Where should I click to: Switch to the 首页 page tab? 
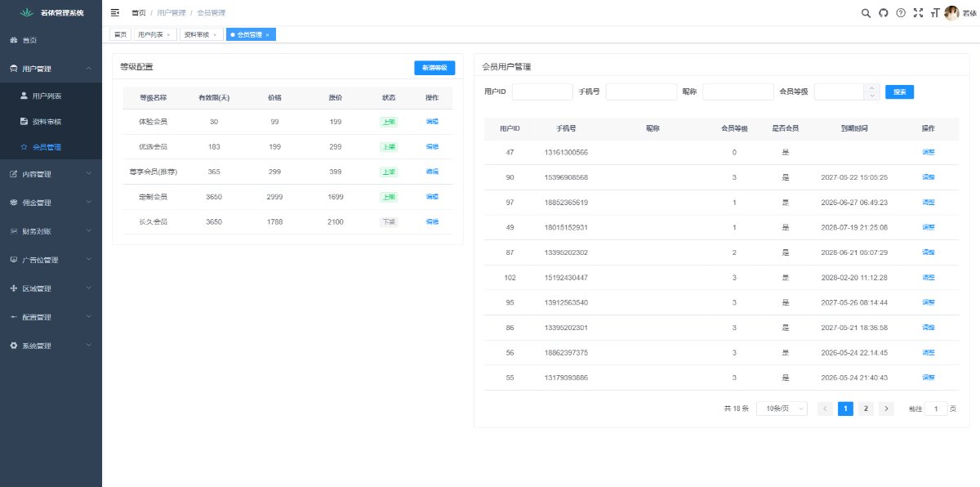[121, 34]
